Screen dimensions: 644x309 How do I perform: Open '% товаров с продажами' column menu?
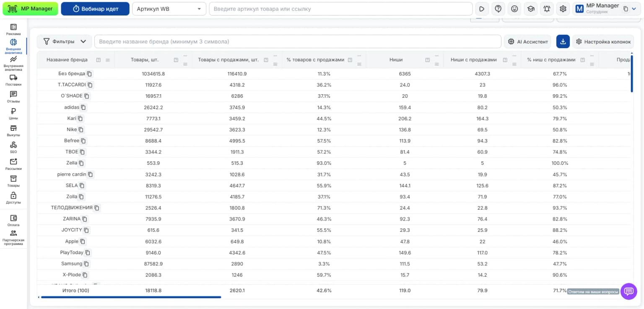click(x=360, y=64)
